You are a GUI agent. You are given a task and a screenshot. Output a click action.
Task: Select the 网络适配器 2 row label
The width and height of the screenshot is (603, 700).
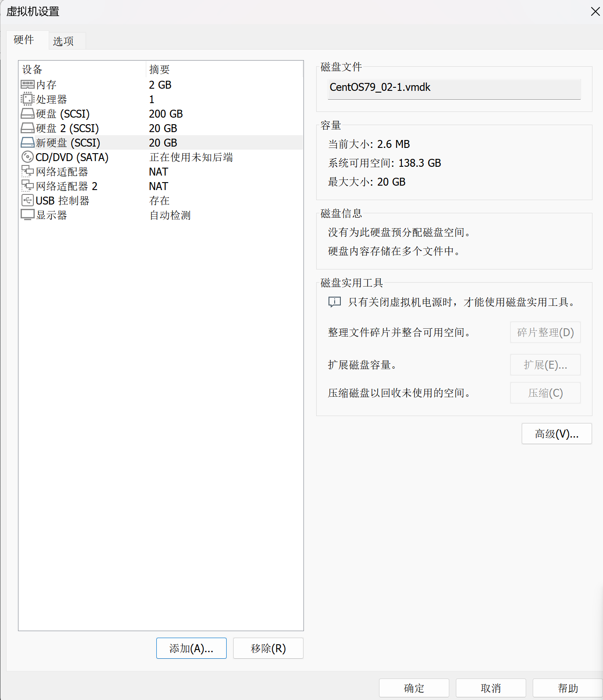pos(67,186)
